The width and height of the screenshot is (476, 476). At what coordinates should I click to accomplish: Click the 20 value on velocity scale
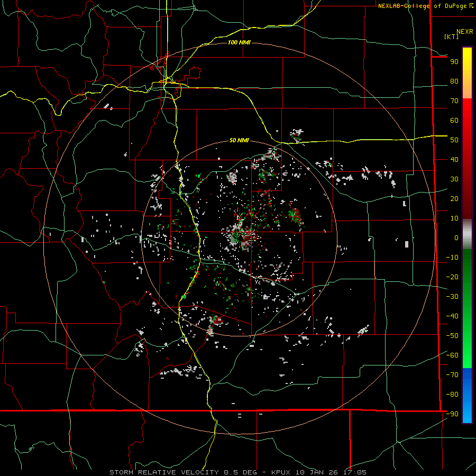coord(454,198)
